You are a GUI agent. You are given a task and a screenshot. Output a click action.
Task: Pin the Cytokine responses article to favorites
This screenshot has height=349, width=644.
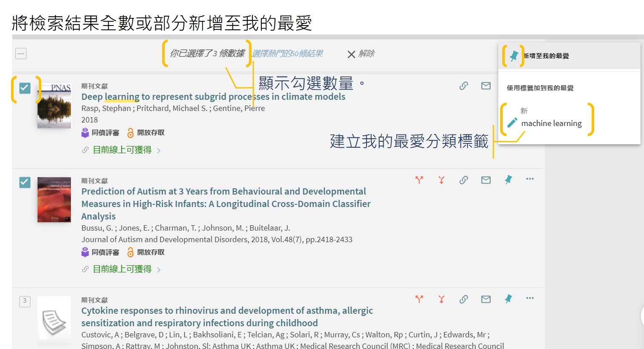click(x=508, y=299)
